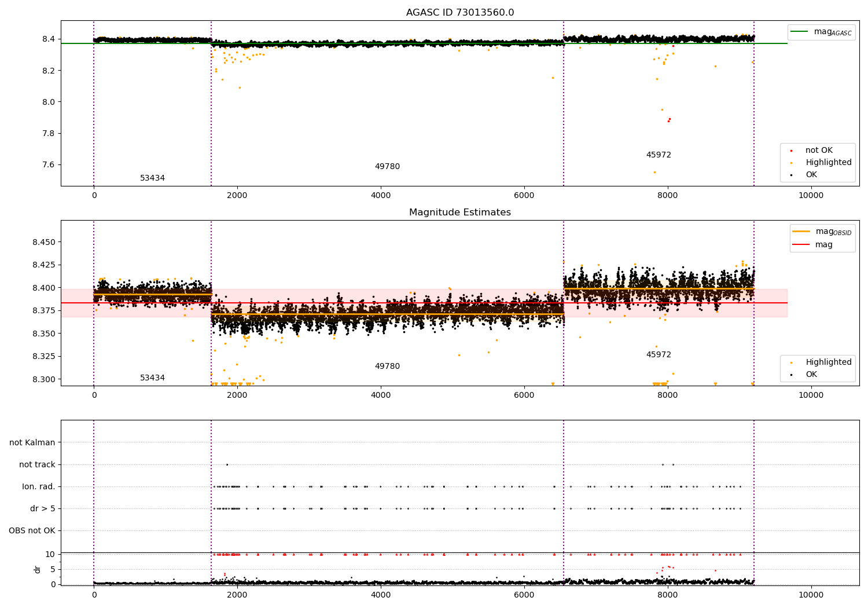Click "Highlighted" in the top plot legend
868x608 pixels.
(x=829, y=163)
